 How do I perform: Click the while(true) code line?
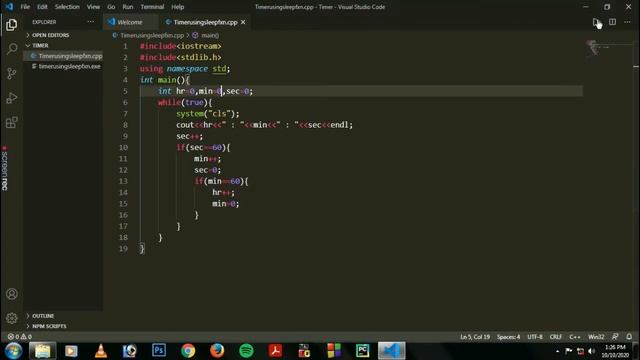(x=185, y=102)
